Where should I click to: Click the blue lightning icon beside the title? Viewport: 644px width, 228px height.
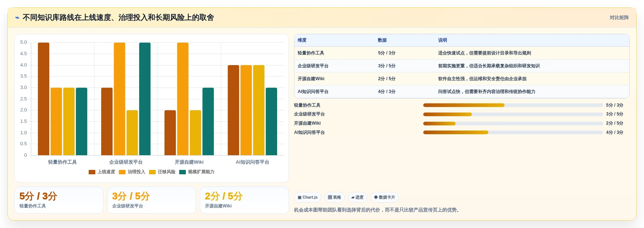[17, 18]
